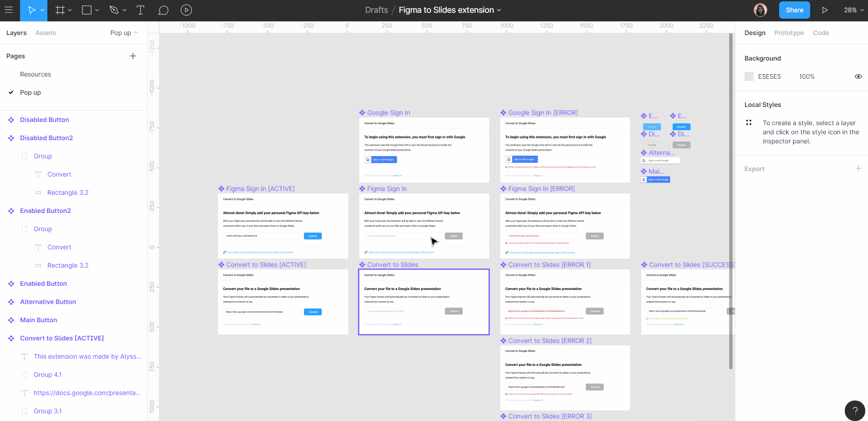Screen dimensions: 868x421
Task: Click component icon beside Enabled Button layer
Action: [x=11, y=284]
